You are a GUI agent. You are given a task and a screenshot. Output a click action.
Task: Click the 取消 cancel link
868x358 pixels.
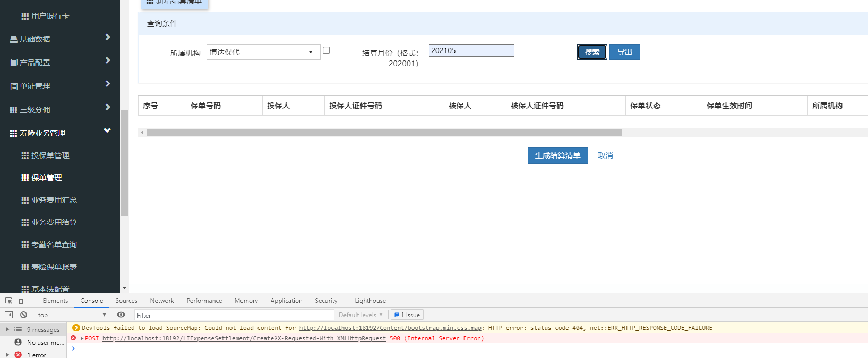(x=605, y=155)
